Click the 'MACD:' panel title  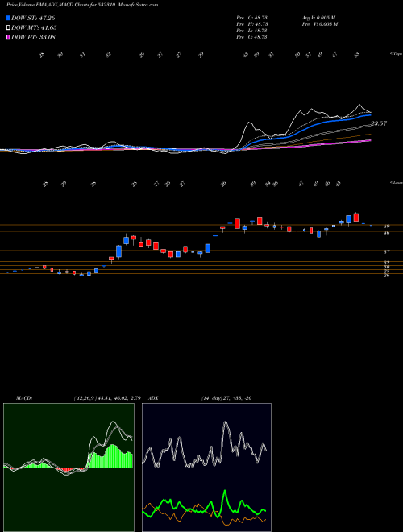point(23,398)
